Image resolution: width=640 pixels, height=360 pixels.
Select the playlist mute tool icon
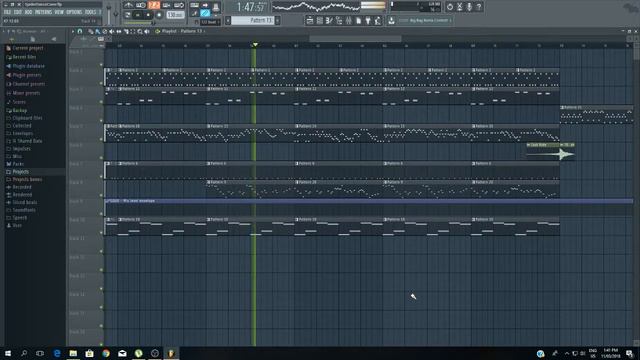coord(111,31)
